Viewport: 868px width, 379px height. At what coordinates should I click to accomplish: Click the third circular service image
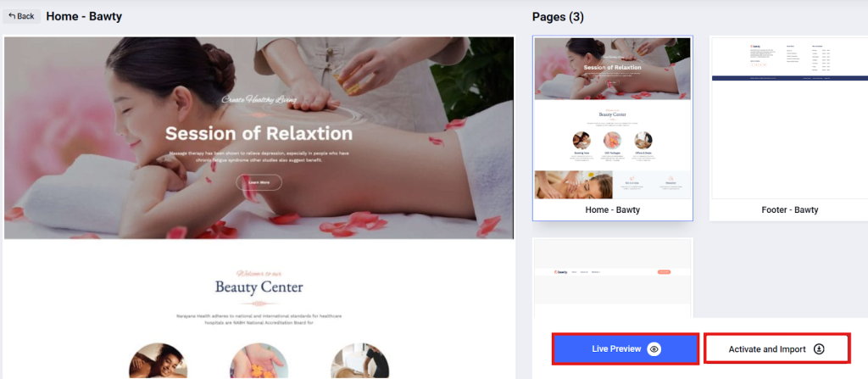coord(359,360)
